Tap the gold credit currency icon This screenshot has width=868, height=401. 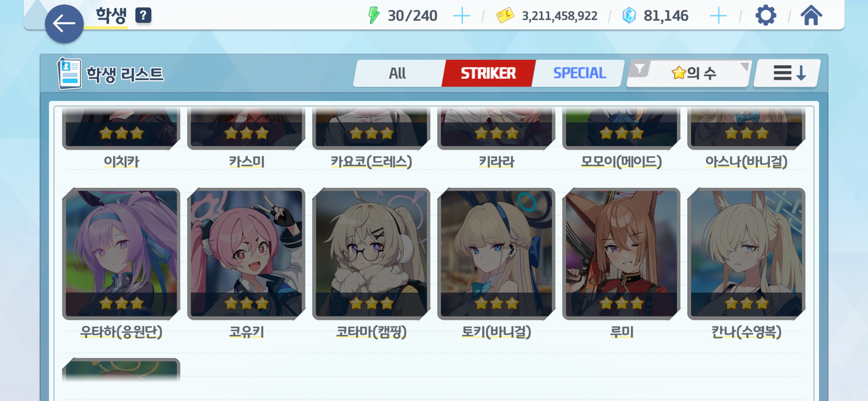point(505,16)
